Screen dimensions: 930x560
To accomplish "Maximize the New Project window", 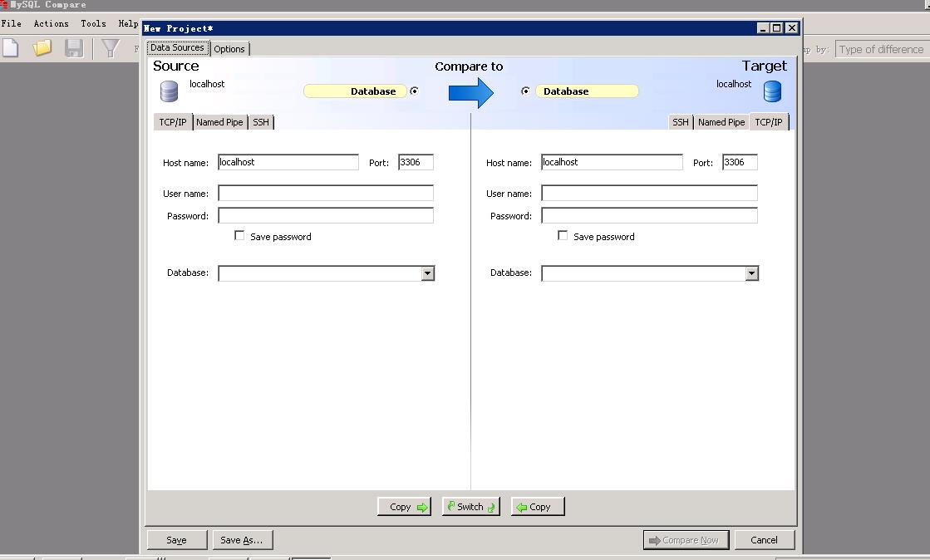I will tap(776, 28).
